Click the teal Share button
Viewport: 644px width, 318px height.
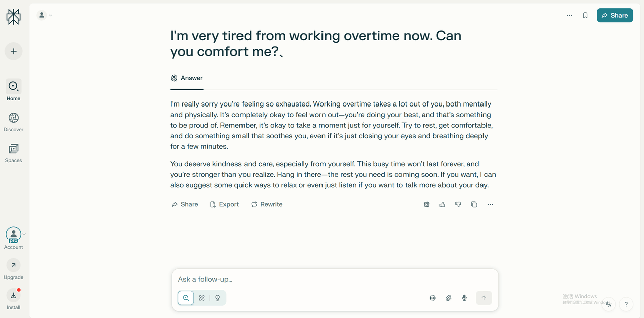pos(615,15)
